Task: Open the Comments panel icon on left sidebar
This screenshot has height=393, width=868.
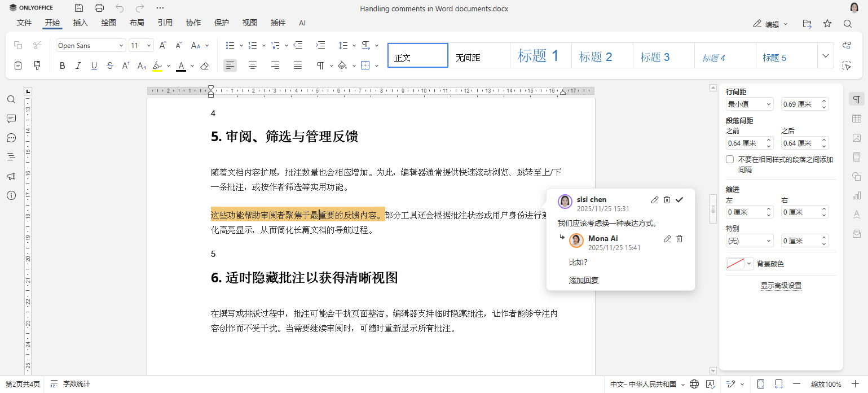Action: pos(11,119)
